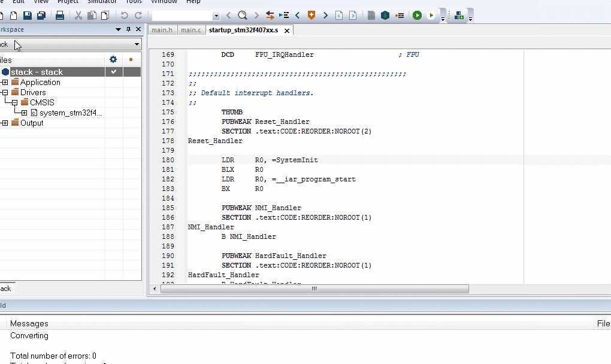This screenshot has height=364, width=611.
Task: Close the Workspace panel
Action: tap(138, 29)
